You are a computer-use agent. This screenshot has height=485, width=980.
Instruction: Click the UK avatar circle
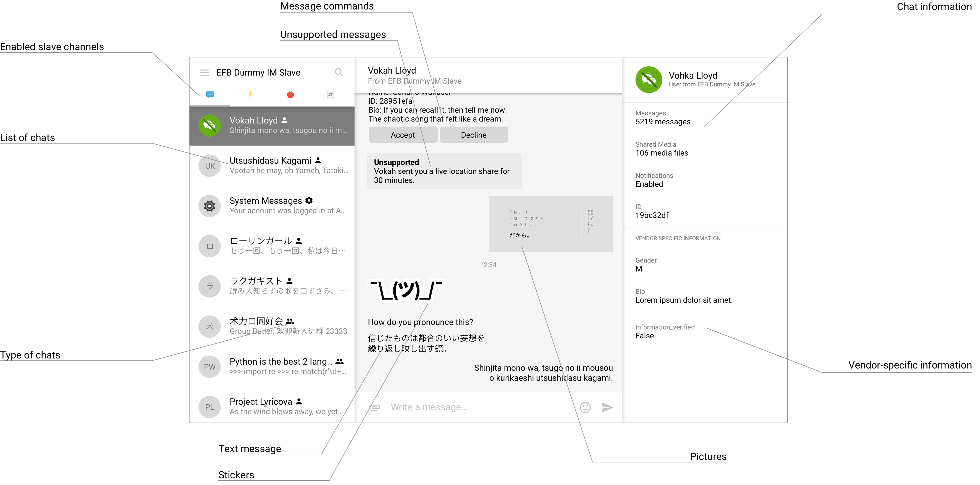pos(210,166)
